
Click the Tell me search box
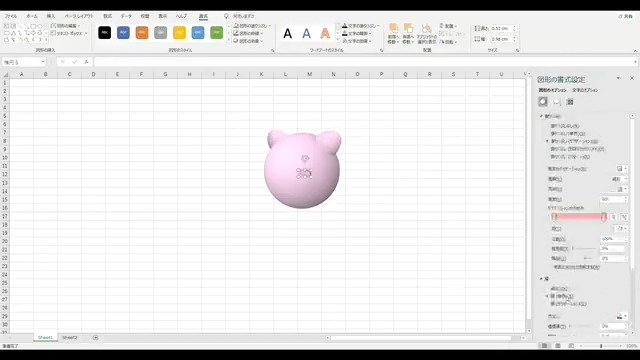(240, 16)
